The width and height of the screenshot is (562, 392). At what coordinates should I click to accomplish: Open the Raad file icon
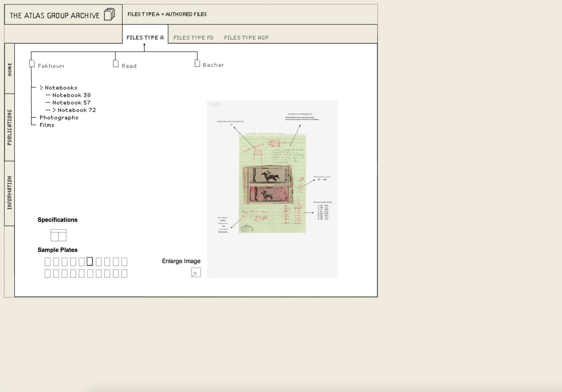[x=116, y=63]
